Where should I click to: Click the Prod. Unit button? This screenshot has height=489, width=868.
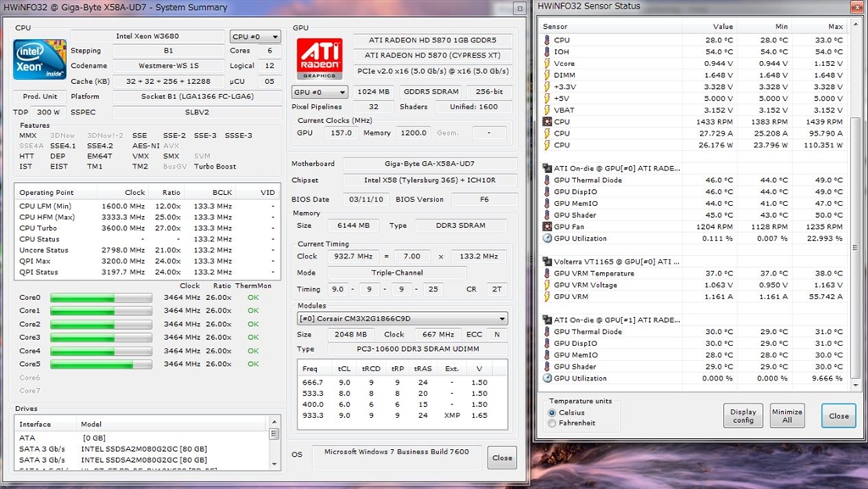point(40,97)
